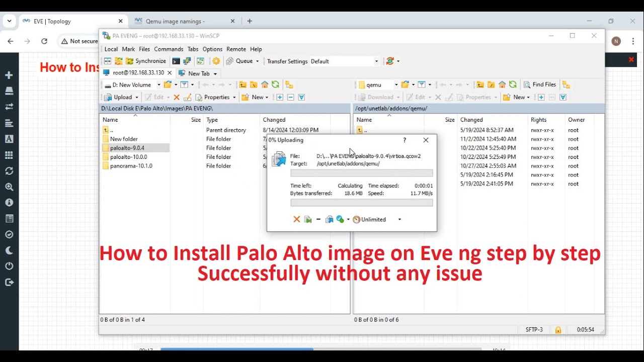644x362 pixels.
Task: Cancel the upload in progress dialog
Action: point(296,219)
